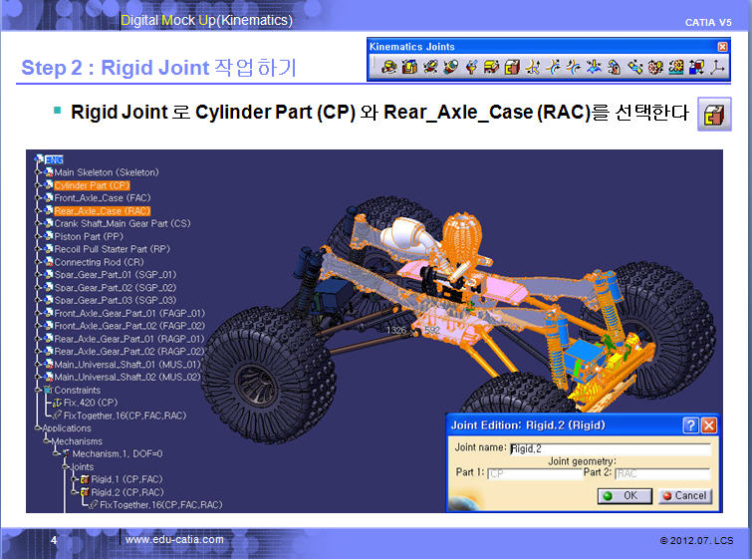Screen dimensions: 752x560
Task: Select the Axis-based Joint tool
Action: point(717,68)
